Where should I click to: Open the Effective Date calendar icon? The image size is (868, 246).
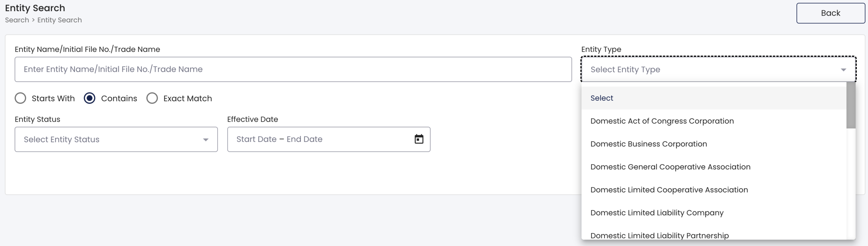point(419,139)
